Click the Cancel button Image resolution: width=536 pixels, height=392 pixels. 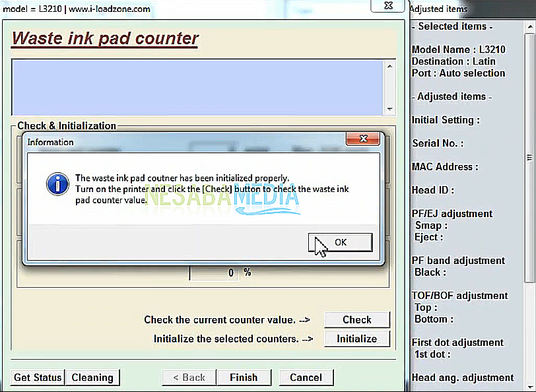[306, 377]
